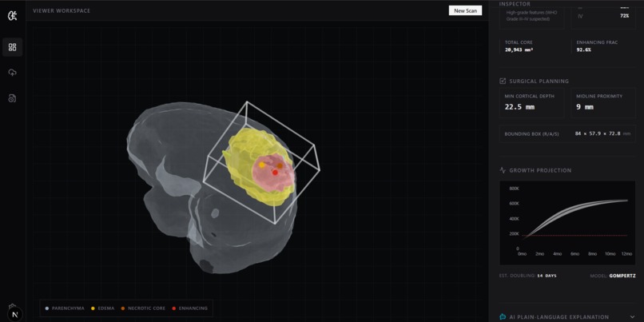Click the 12mo axis label on chart

click(626, 254)
